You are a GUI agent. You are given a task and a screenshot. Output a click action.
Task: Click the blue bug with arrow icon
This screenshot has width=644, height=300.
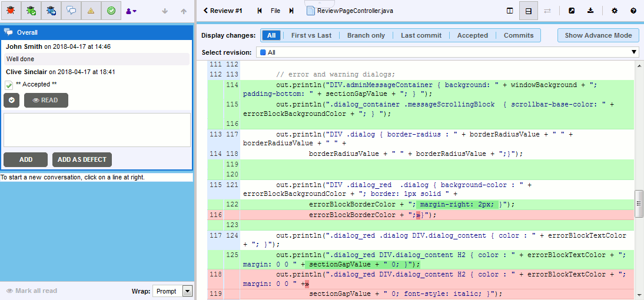click(51, 11)
